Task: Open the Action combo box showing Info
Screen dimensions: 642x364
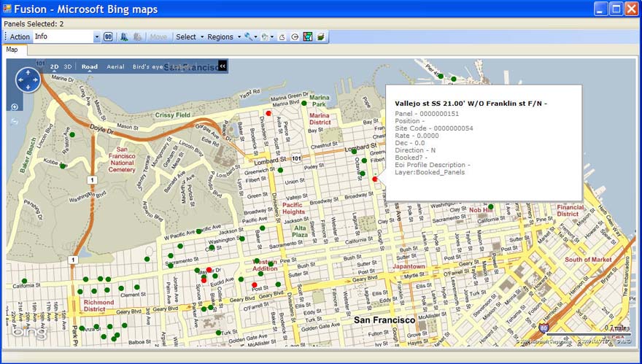Action: pos(67,37)
